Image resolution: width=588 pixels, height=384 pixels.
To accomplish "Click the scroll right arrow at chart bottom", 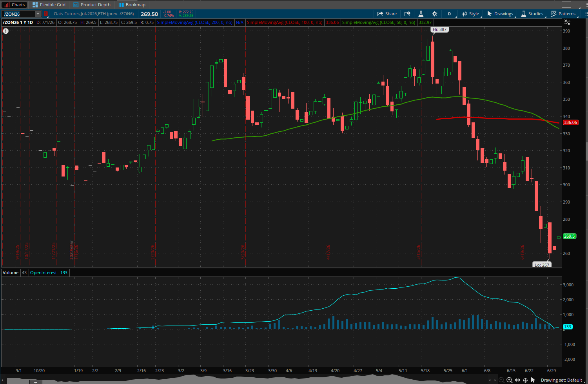I will pos(495,380).
